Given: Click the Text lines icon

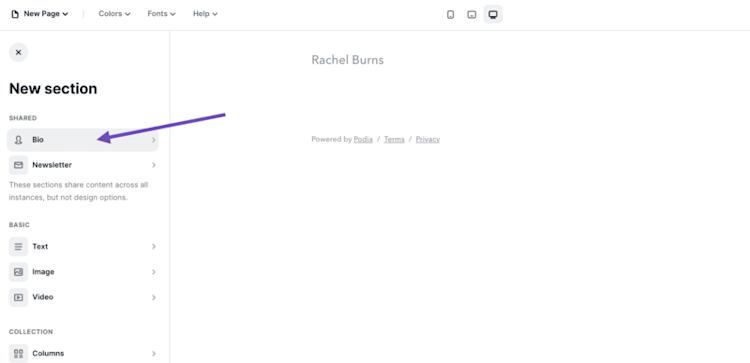Looking at the screenshot, I should tap(18, 247).
